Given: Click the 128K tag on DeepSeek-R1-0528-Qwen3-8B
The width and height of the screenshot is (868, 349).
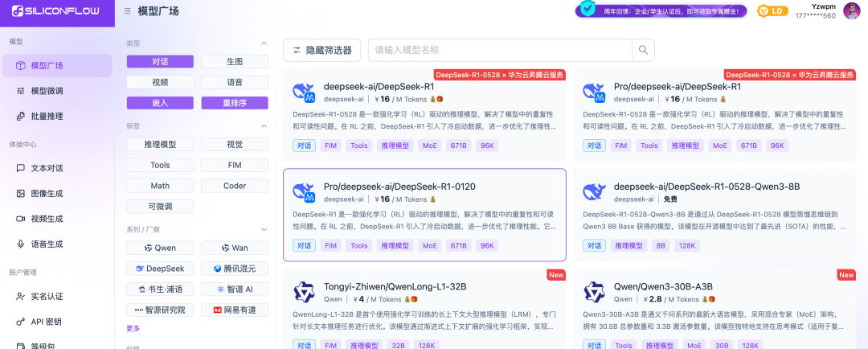Looking at the screenshot, I should 688,245.
